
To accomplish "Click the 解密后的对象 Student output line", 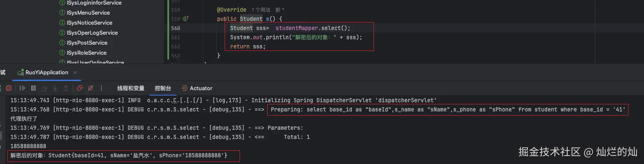I will (x=119, y=156).
